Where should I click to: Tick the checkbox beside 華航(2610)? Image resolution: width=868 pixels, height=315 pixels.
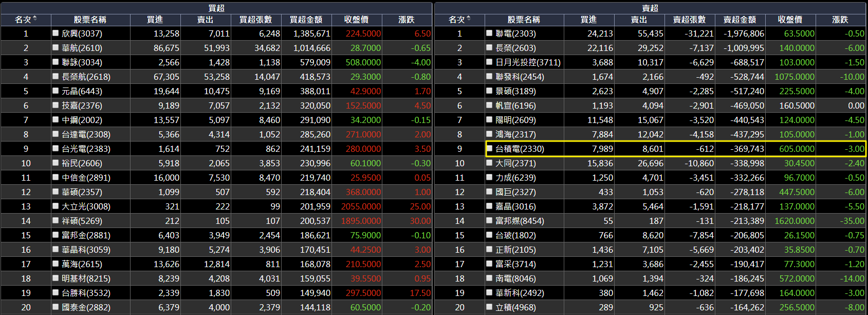[56, 47]
